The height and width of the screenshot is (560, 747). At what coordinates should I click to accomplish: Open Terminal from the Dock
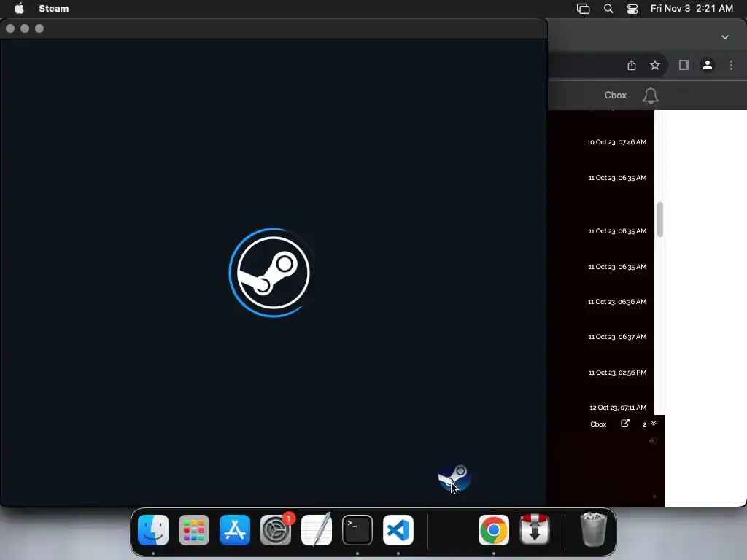click(357, 530)
